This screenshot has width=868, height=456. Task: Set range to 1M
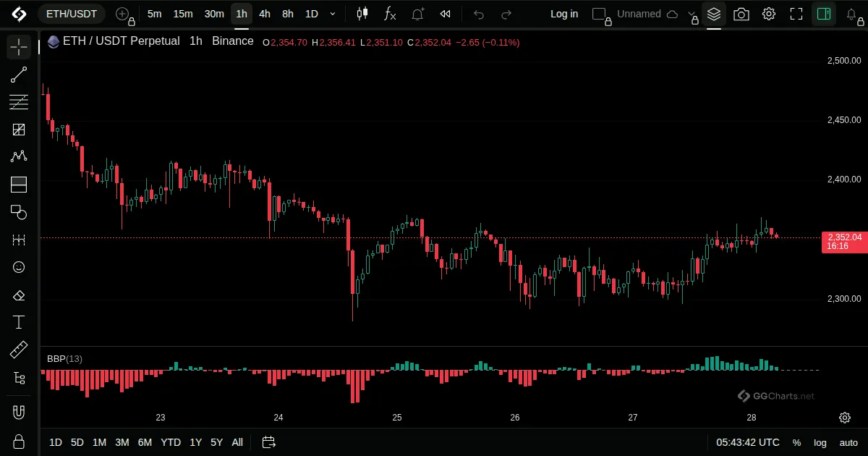[99, 442]
